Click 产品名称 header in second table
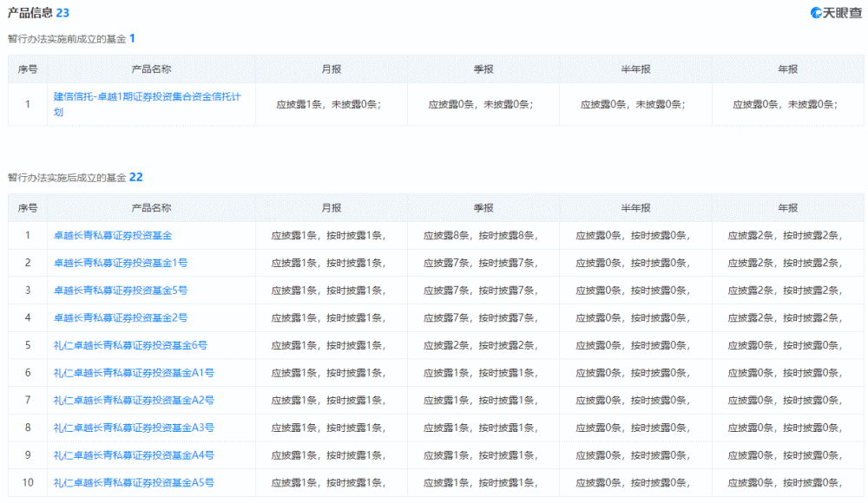Viewport: 868px width, 503px height. click(151, 208)
